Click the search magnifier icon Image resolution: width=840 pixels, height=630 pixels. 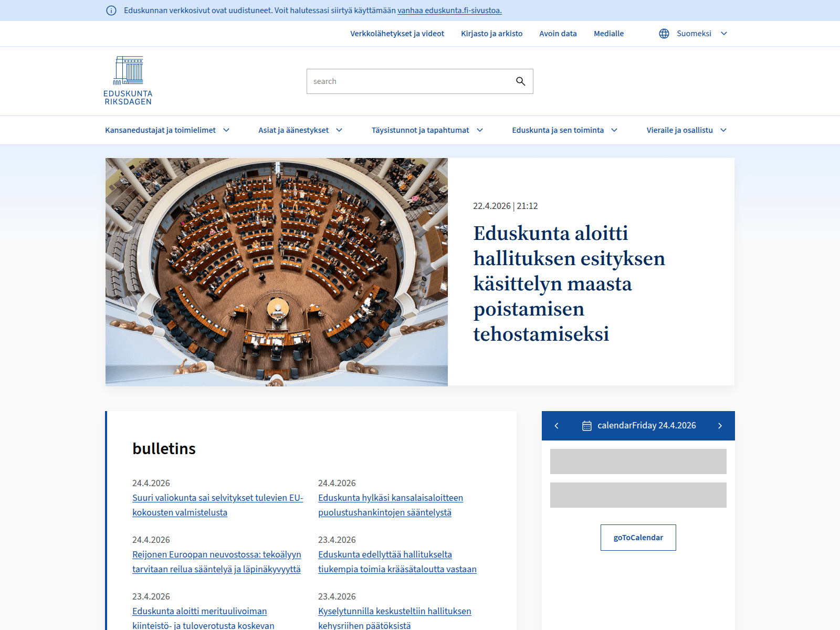click(x=520, y=81)
